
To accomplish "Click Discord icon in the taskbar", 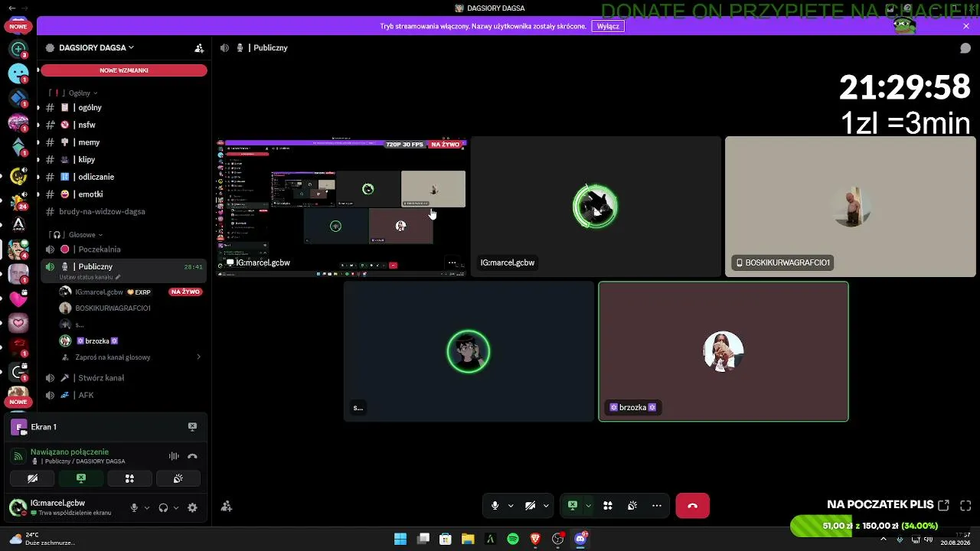I will pyautogui.click(x=580, y=539).
